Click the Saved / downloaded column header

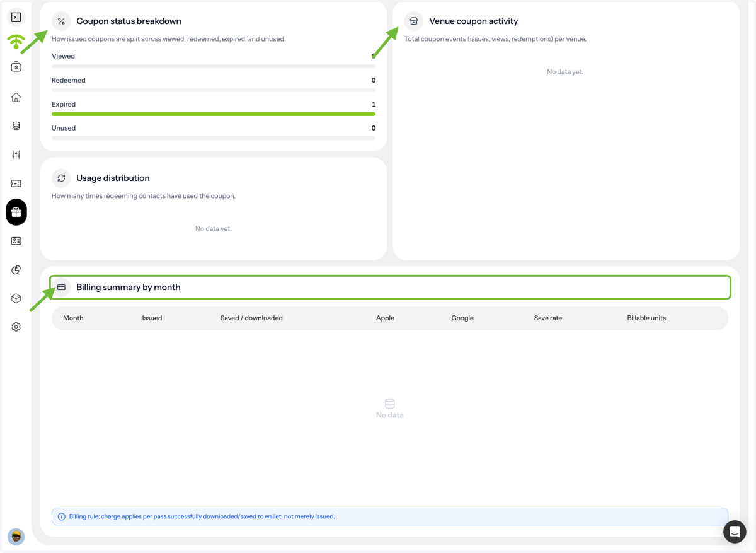coord(251,318)
